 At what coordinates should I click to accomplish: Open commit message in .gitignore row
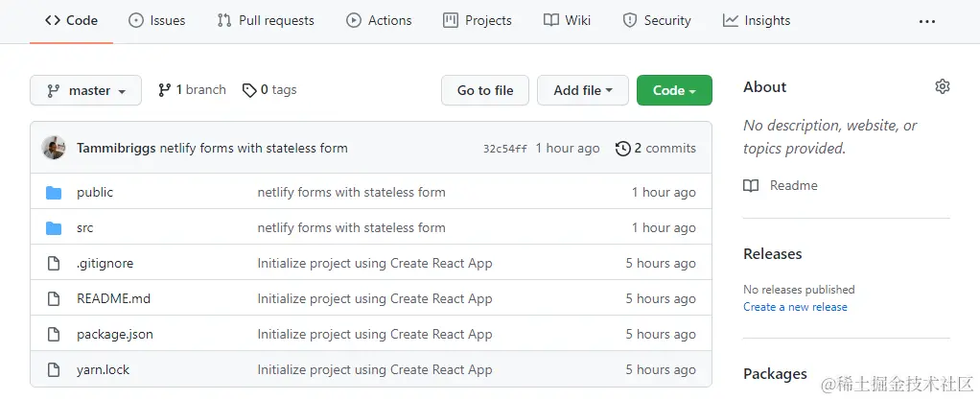pos(375,264)
